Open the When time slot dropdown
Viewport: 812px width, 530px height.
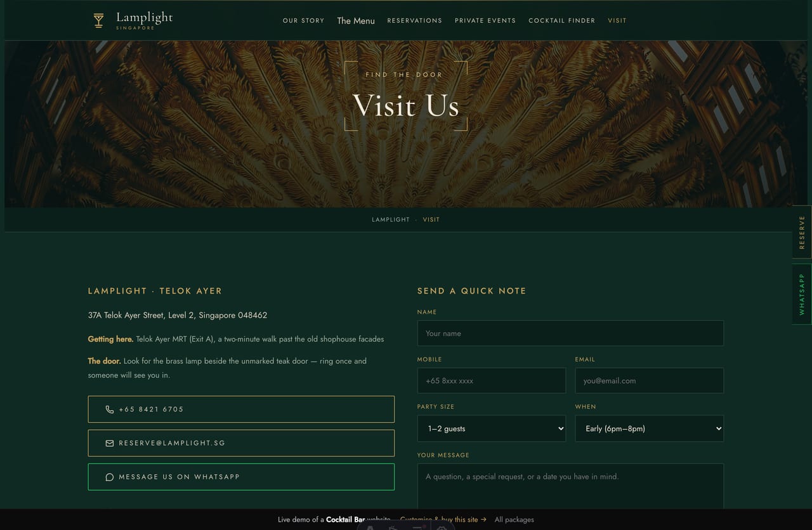650,429
